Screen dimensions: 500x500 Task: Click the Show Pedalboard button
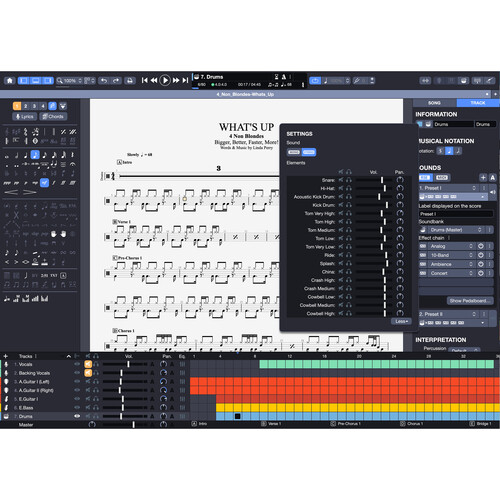tap(470, 301)
